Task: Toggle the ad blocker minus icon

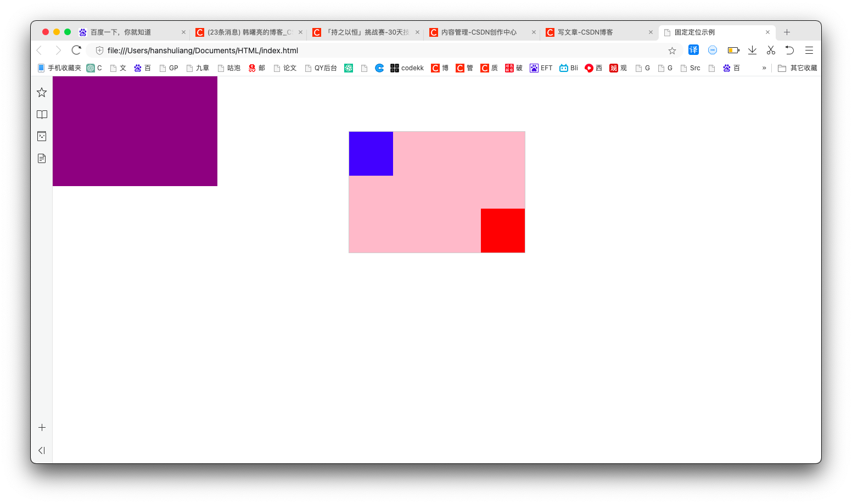Action: [713, 50]
